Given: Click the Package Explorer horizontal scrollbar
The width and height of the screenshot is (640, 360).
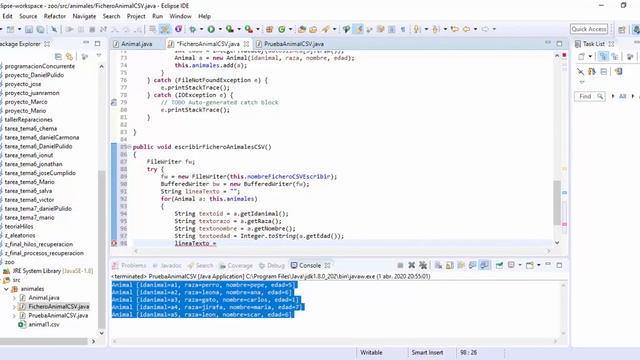Looking at the screenshot, I should click(x=44, y=341).
